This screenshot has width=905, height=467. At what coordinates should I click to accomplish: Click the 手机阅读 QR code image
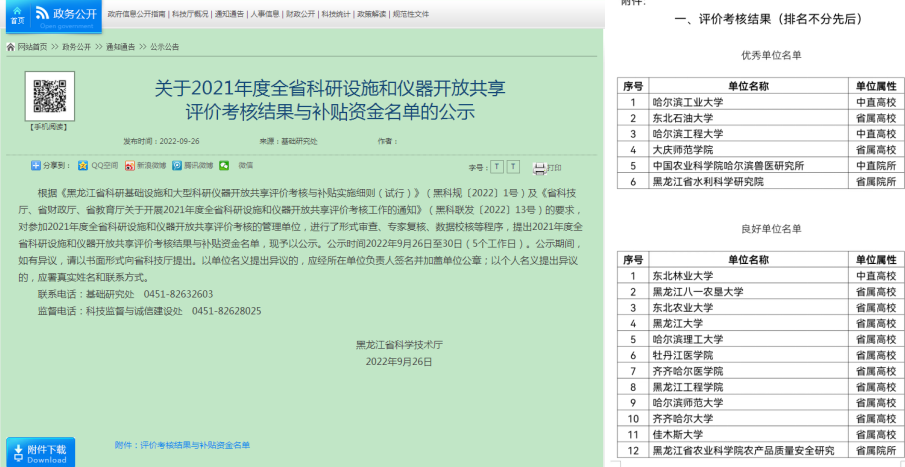[x=48, y=96]
